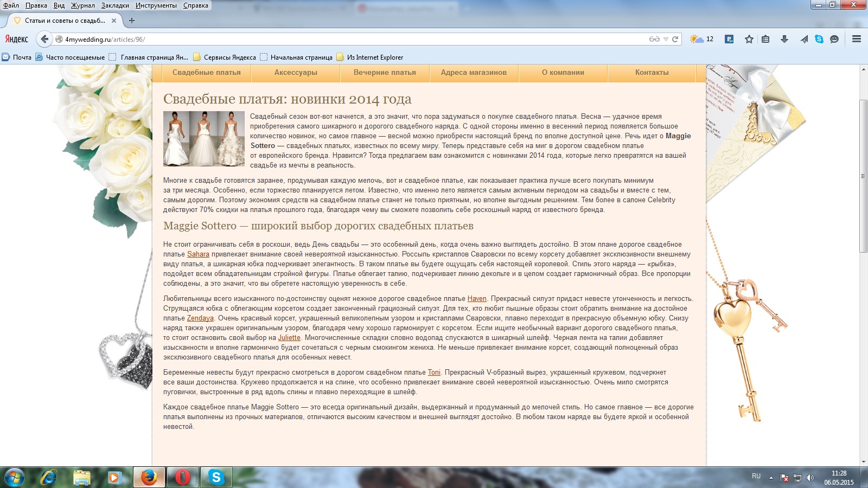Click the wedding dresses article thumbnail
868x488 pixels.
(x=204, y=139)
